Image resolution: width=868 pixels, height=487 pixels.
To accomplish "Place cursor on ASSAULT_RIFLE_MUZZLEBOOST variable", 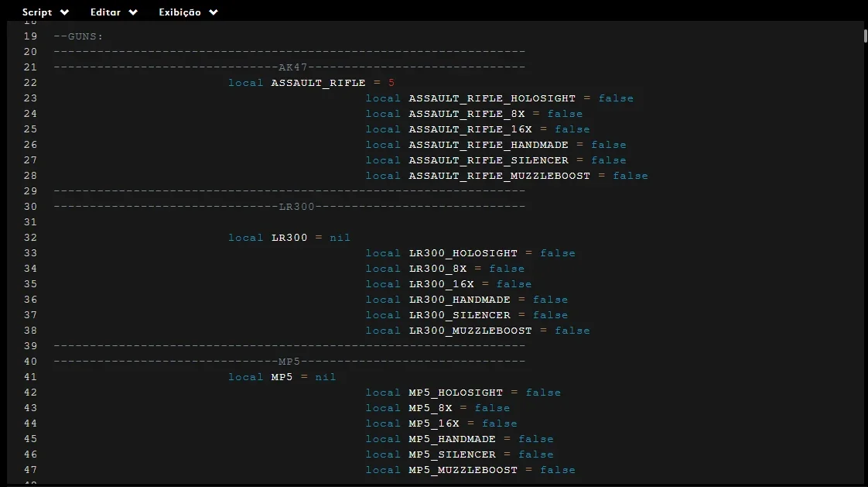I will tap(499, 176).
